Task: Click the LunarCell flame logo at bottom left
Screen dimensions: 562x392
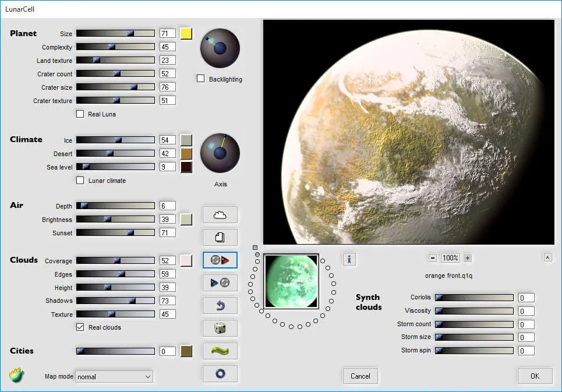Action: point(16,375)
